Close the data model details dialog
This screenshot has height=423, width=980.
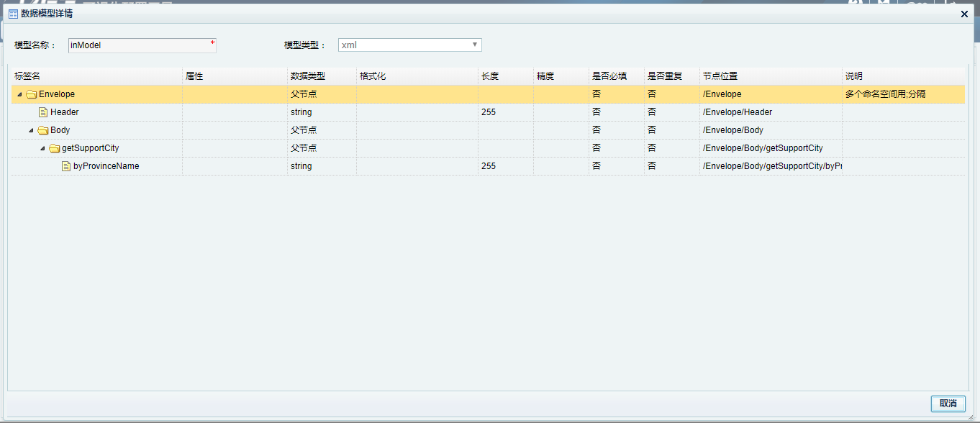(x=964, y=14)
